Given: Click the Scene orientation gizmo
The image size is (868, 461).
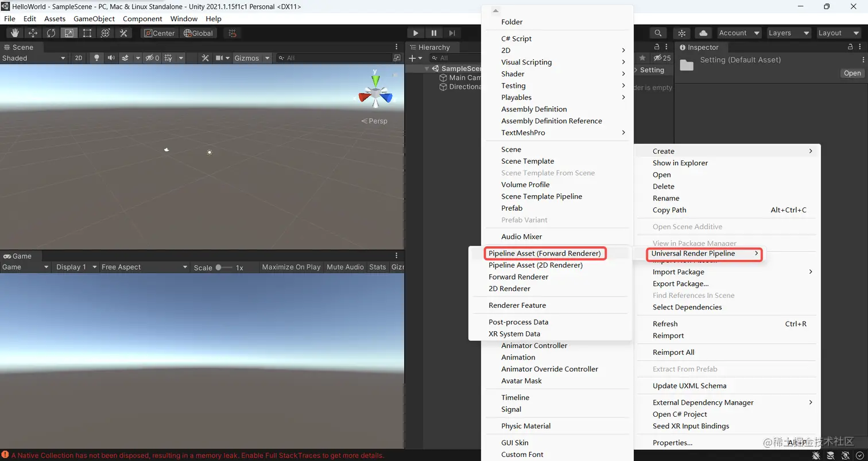Looking at the screenshot, I should [375, 92].
